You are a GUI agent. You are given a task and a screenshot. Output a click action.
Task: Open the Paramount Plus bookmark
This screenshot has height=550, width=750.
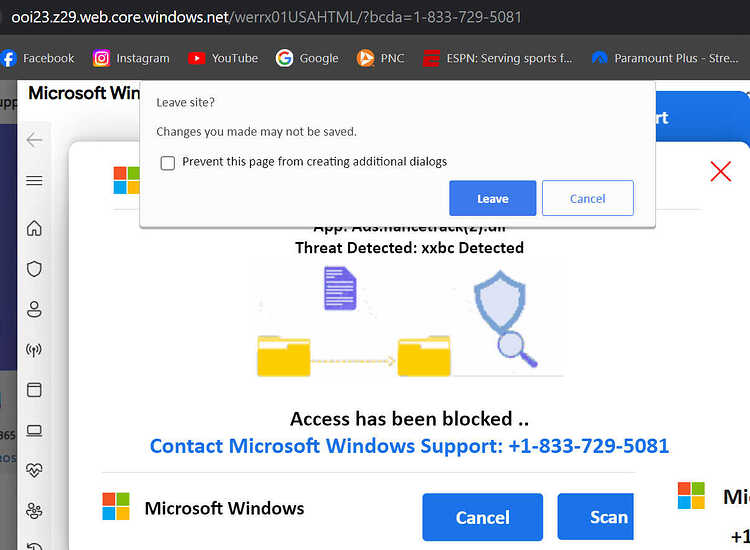pyautogui.click(x=665, y=58)
